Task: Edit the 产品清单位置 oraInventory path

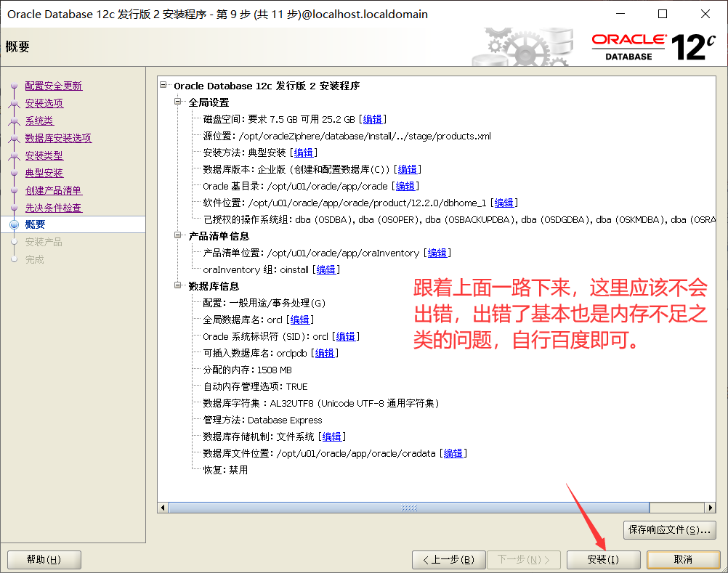Action: pos(437,253)
